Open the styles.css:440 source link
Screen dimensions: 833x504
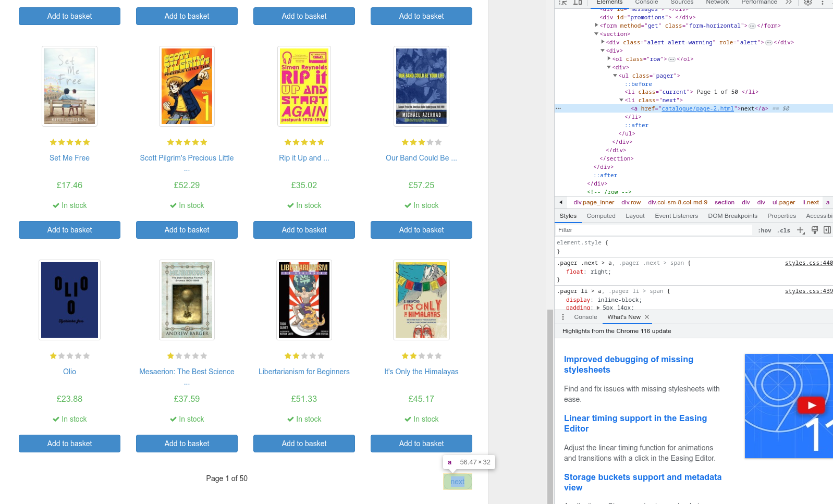[809, 263]
